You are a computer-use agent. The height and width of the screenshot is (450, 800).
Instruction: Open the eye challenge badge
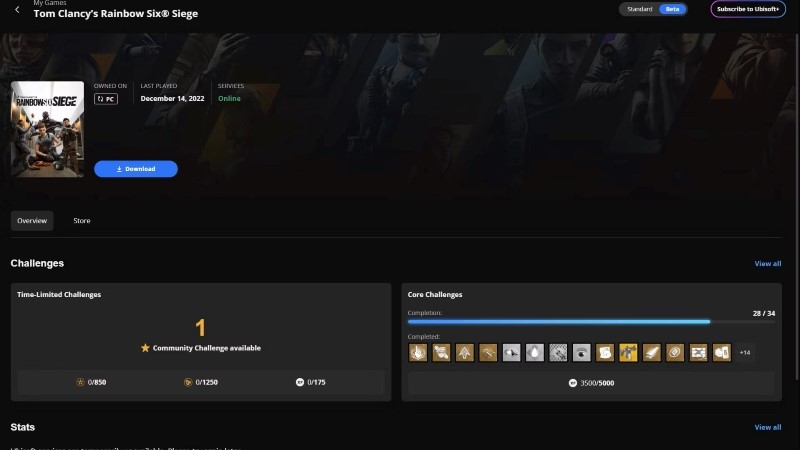click(582, 353)
